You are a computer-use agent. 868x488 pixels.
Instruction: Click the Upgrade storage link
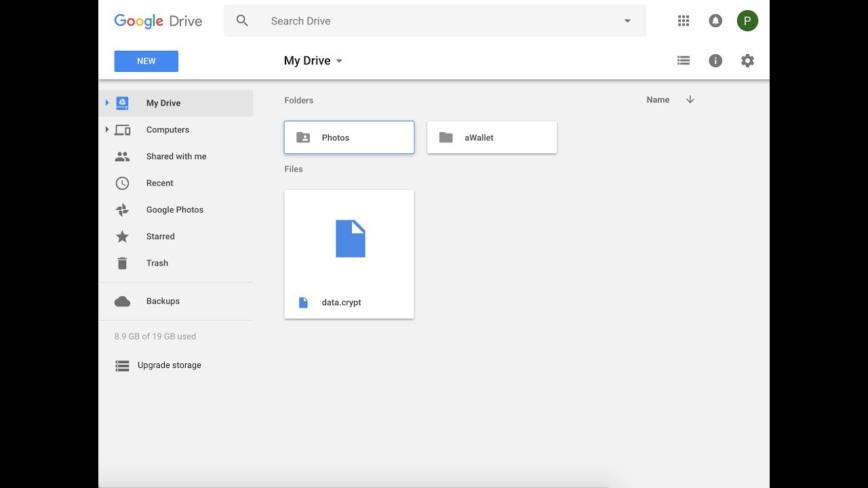point(170,365)
